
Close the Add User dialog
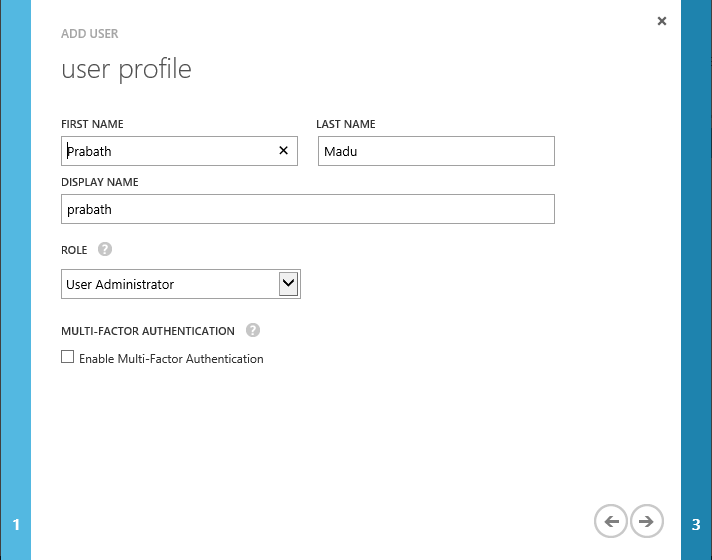pyautogui.click(x=662, y=21)
